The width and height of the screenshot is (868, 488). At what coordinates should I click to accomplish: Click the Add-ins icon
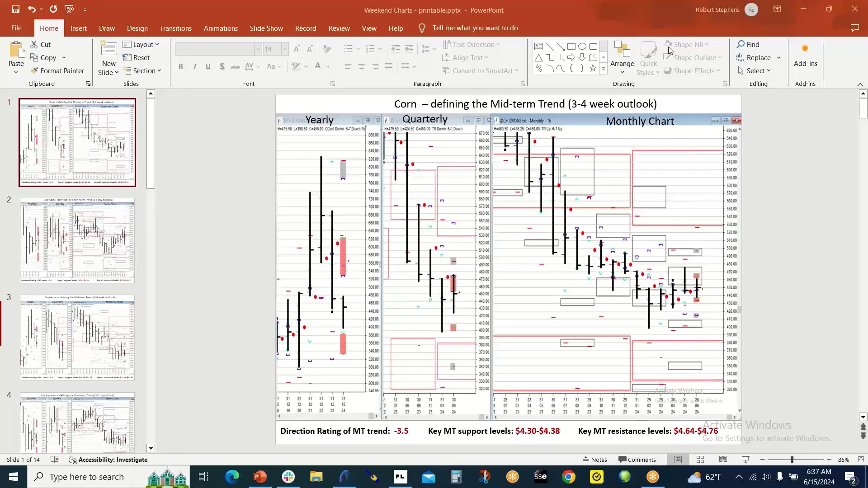805,48
